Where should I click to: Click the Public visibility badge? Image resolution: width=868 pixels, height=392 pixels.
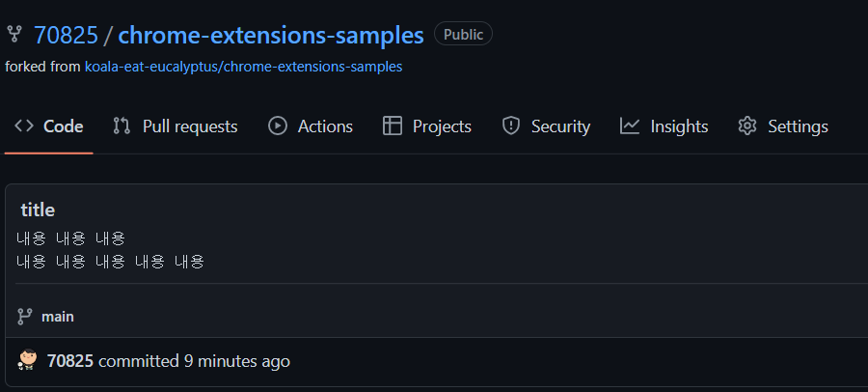[463, 35]
